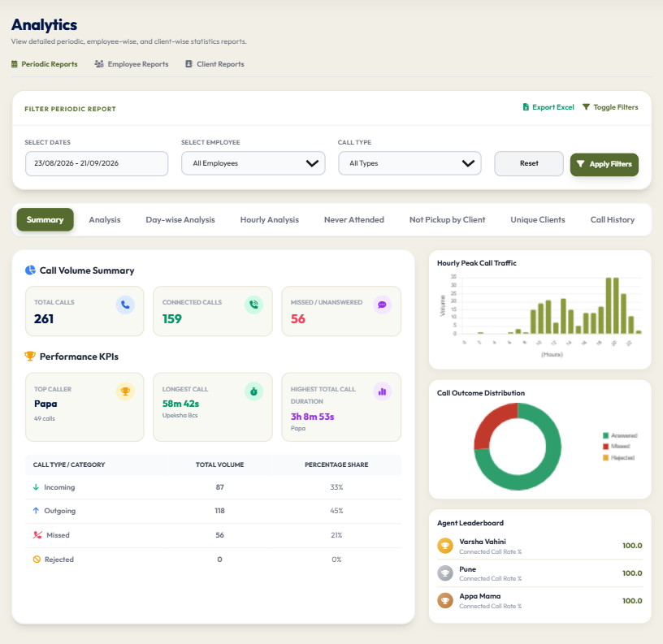Click the contact book icon of Client Reports

point(189,64)
